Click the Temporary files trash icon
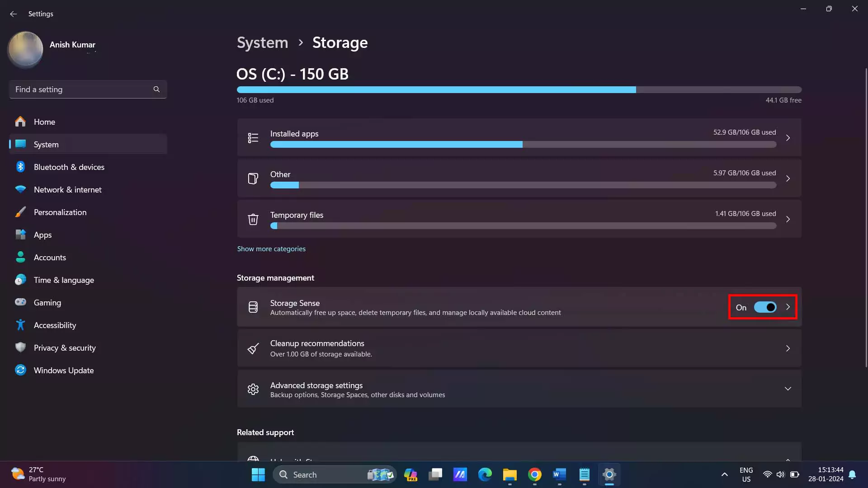 point(253,219)
